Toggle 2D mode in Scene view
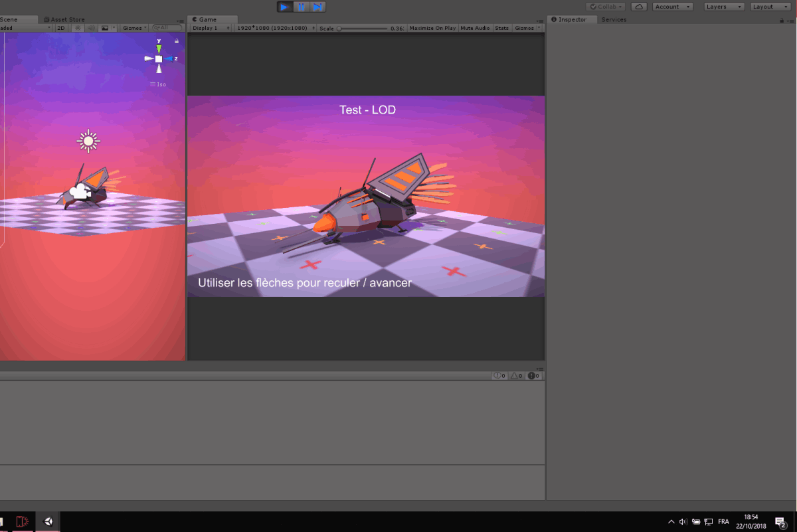The image size is (797, 532). point(61,28)
